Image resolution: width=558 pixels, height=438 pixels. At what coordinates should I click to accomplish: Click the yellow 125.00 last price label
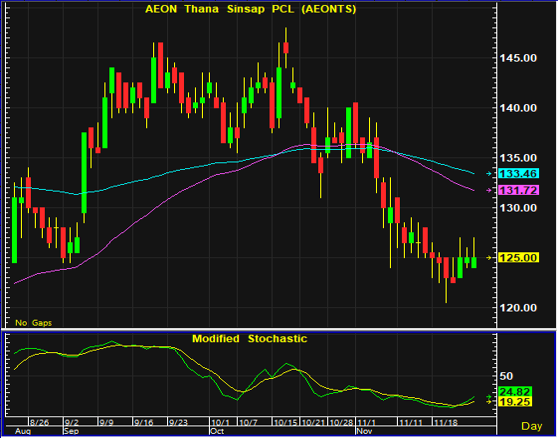(x=519, y=257)
